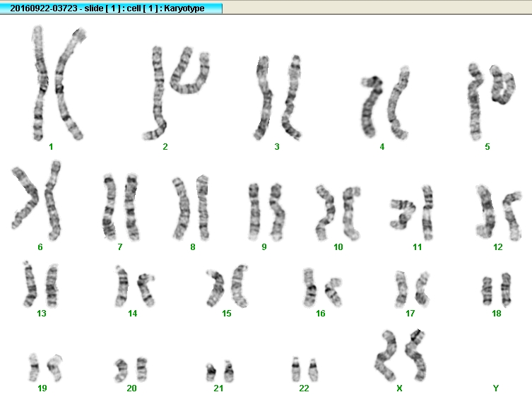Click the green label '2'
532x409 pixels.
[165, 147]
